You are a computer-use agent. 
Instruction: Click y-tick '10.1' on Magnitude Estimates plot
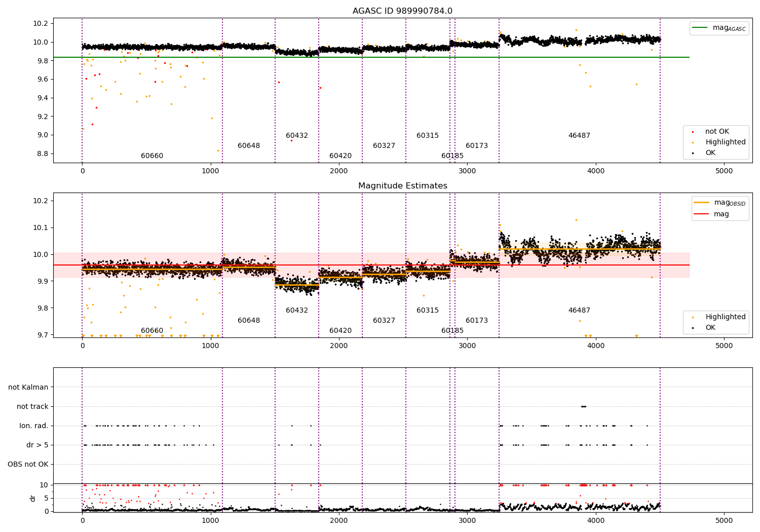coord(40,228)
